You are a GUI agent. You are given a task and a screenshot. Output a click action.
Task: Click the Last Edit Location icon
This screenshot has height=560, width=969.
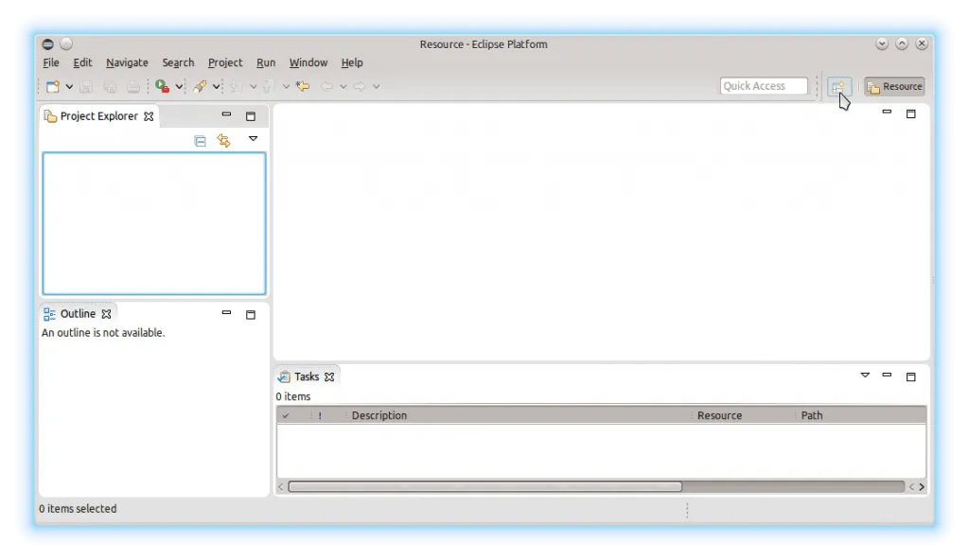[x=303, y=87]
